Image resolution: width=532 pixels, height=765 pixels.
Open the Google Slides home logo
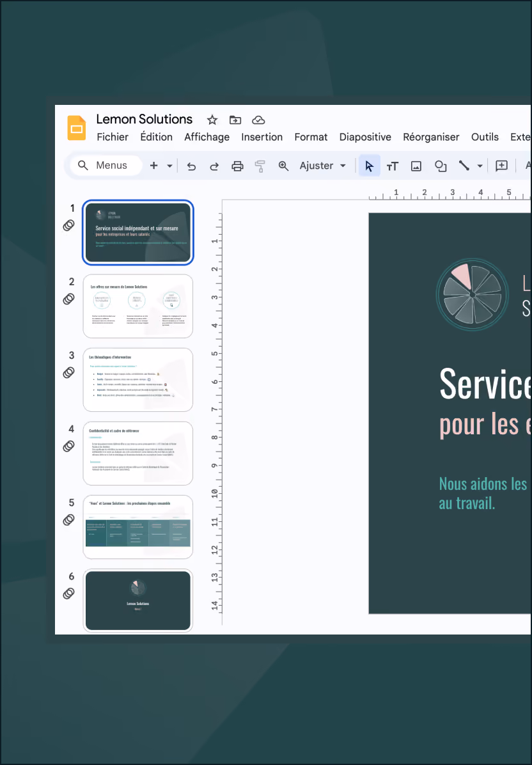click(x=77, y=128)
